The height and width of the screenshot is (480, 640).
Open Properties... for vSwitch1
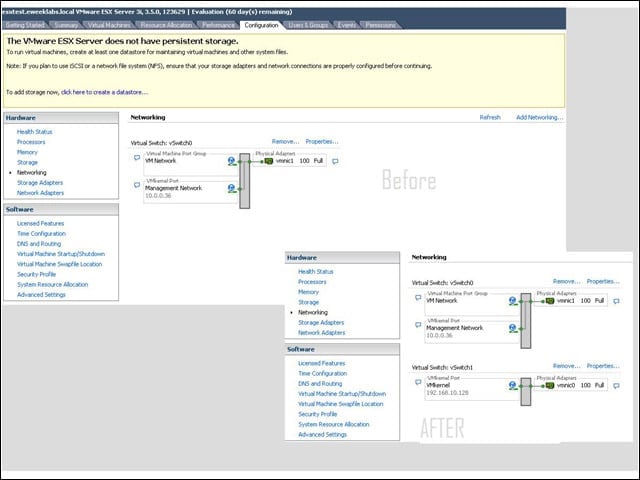point(603,366)
